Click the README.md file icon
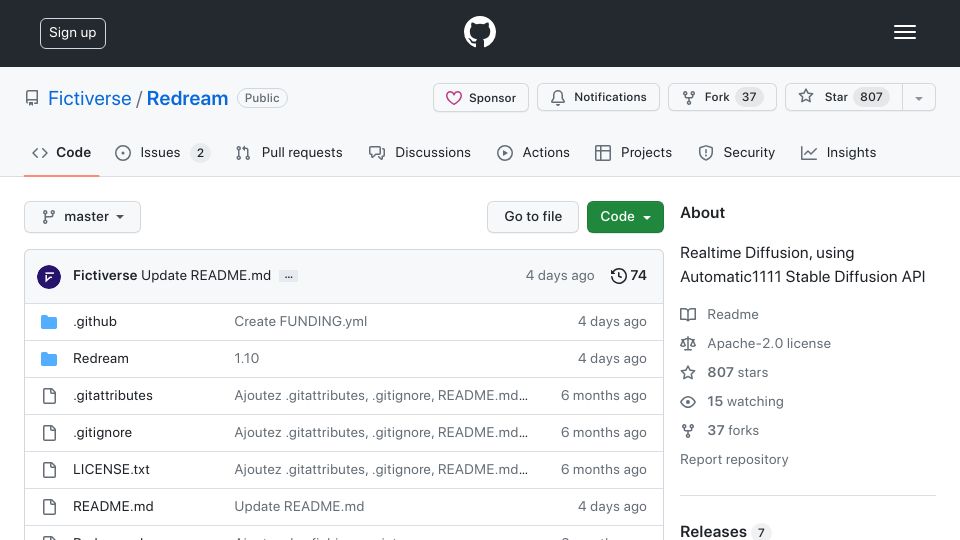This screenshot has height=540, width=960. point(50,506)
